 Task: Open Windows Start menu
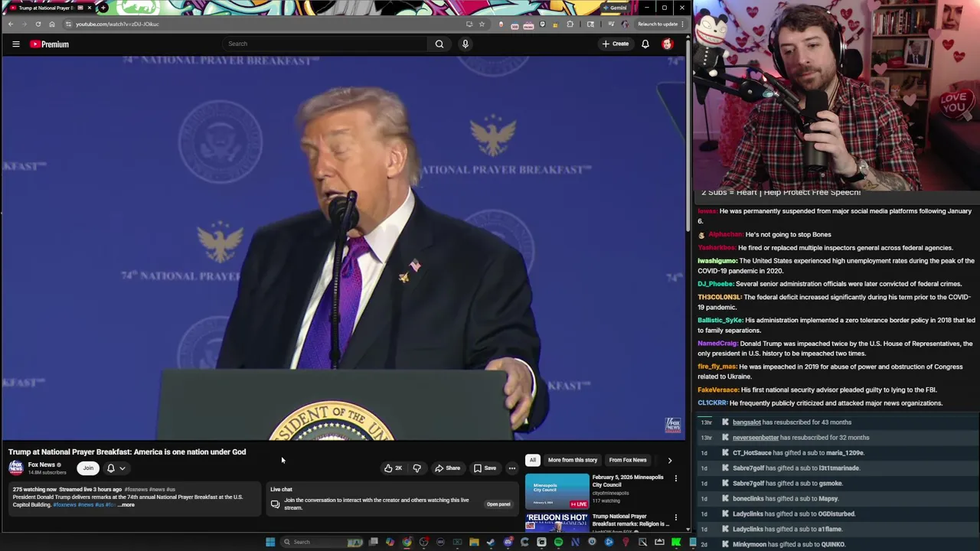[269, 542]
